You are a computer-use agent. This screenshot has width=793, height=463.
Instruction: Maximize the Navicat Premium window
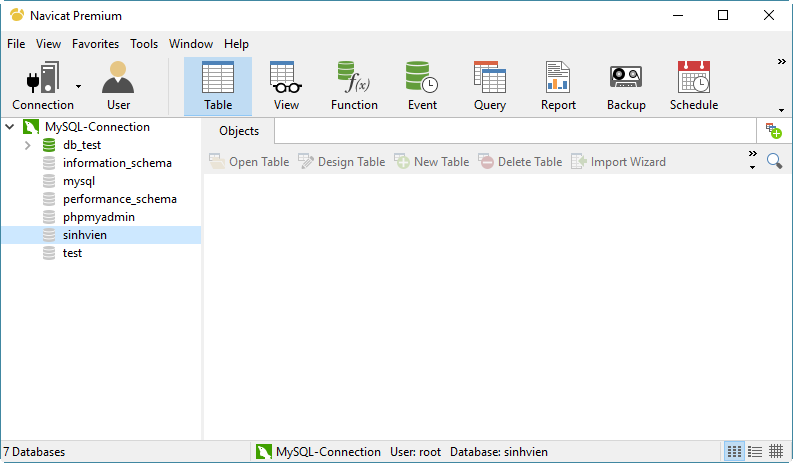tap(723, 15)
